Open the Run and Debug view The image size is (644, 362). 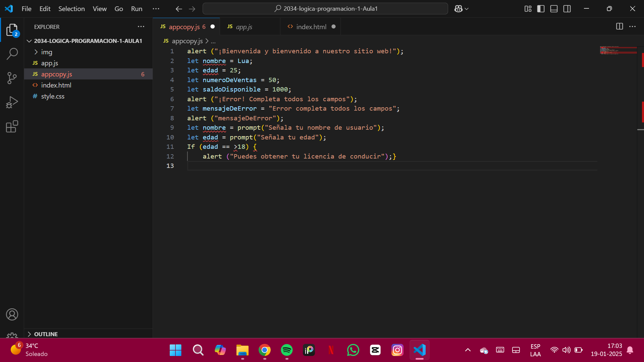[x=12, y=102]
